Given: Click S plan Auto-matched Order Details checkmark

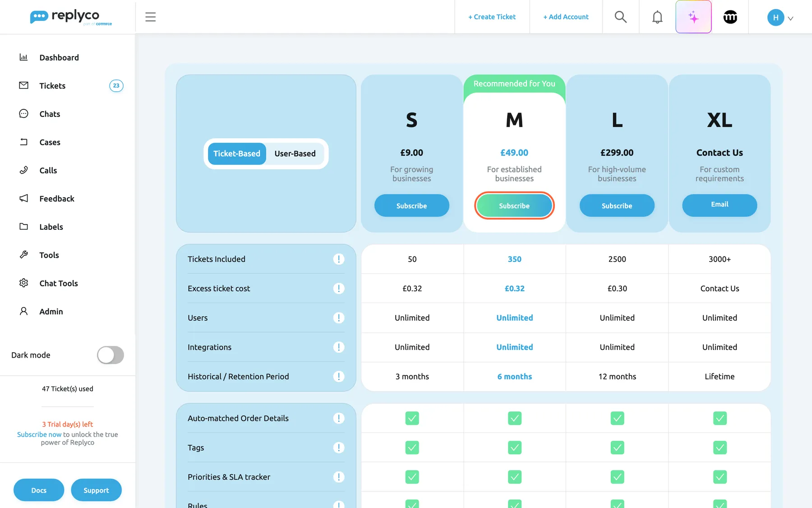Looking at the screenshot, I should click(x=412, y=418).
